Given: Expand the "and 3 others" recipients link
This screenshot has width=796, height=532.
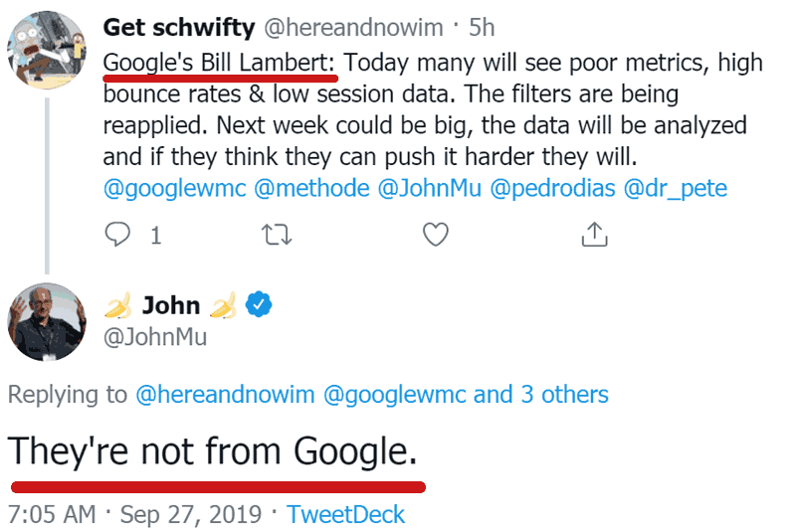Looking at the screenshot, I should coord(540,395).
